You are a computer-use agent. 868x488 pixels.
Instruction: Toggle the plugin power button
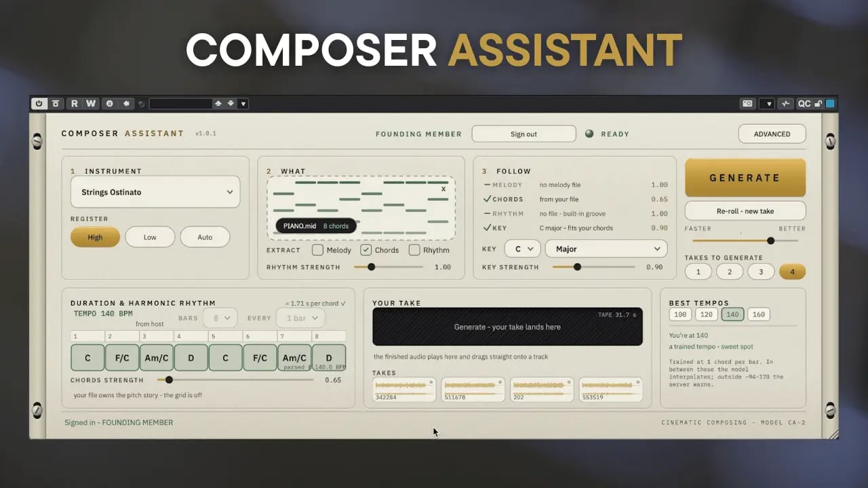(x=39, y=104)
